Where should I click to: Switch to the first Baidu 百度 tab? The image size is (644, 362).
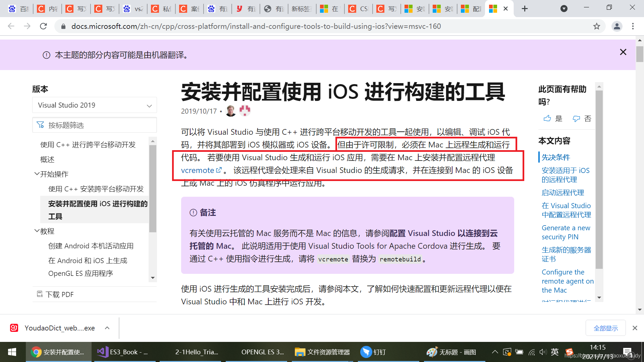18,9
